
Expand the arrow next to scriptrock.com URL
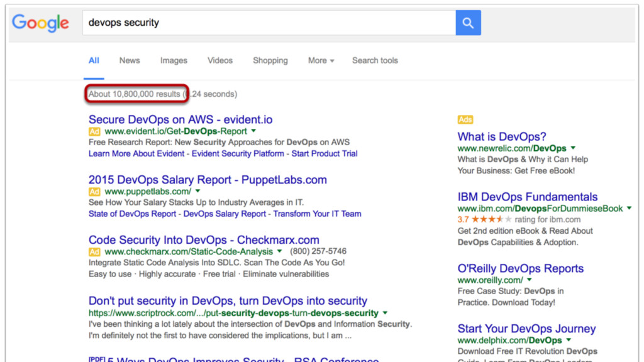tap(386, 313)
